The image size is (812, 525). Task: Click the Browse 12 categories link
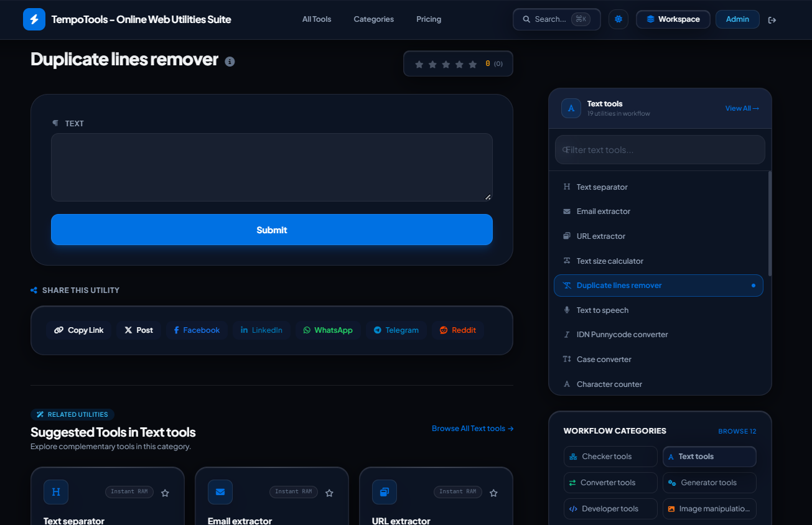point(737,431)
